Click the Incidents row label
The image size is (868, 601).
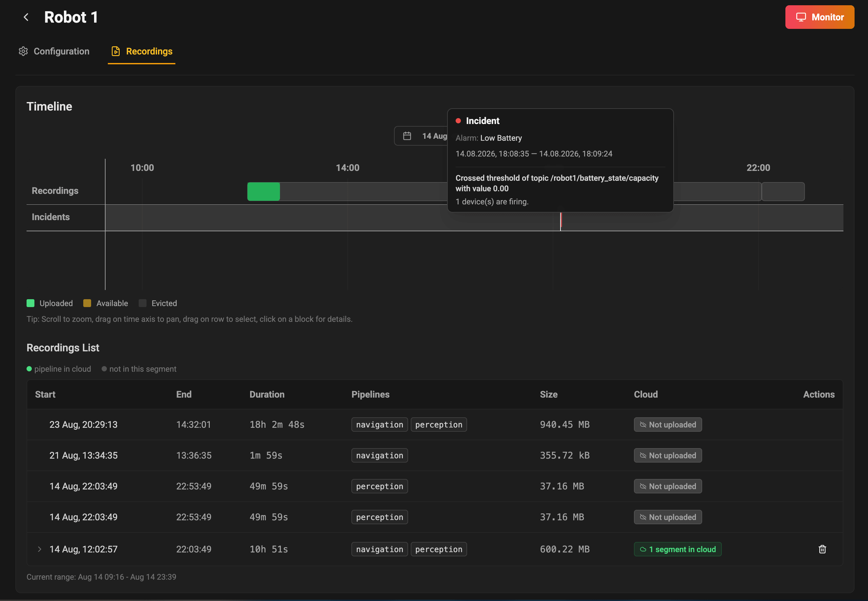(x=51, y=217)
